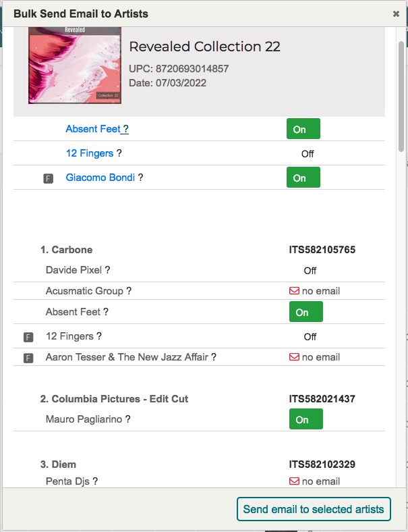408x532 pixels.
Task: Click the envelope icon for Acusmatic Group
Action: coord(294,291)
